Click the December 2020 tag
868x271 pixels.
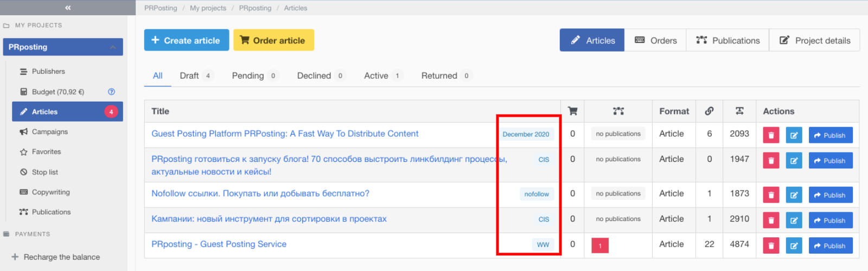click(x=526, y=134)
